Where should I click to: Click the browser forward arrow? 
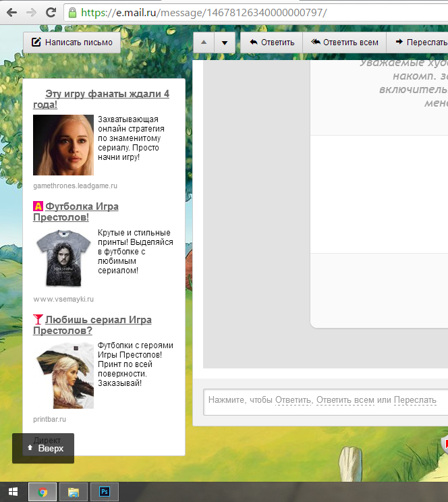(32, 13)
